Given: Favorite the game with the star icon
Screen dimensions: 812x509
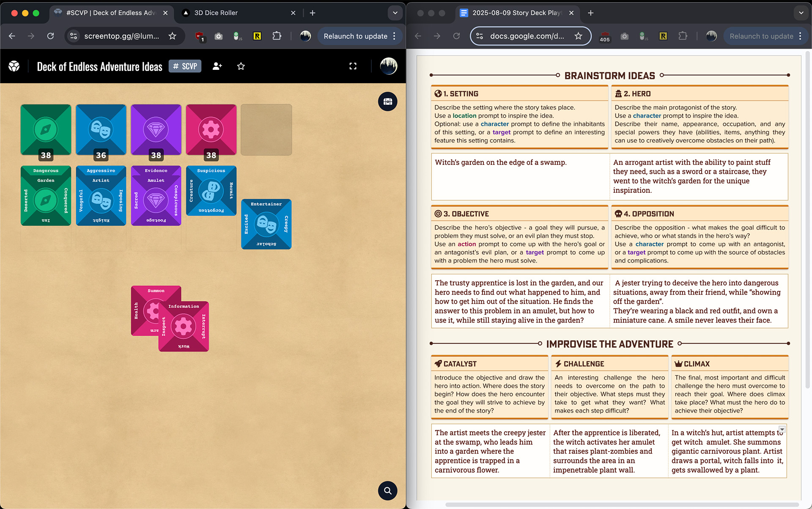Looking at the screenshot, I should pyautogui.click(x=241, y=66).
